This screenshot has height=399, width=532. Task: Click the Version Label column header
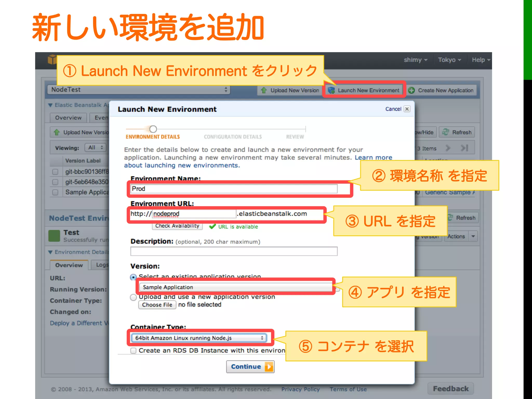coord(83,161)
